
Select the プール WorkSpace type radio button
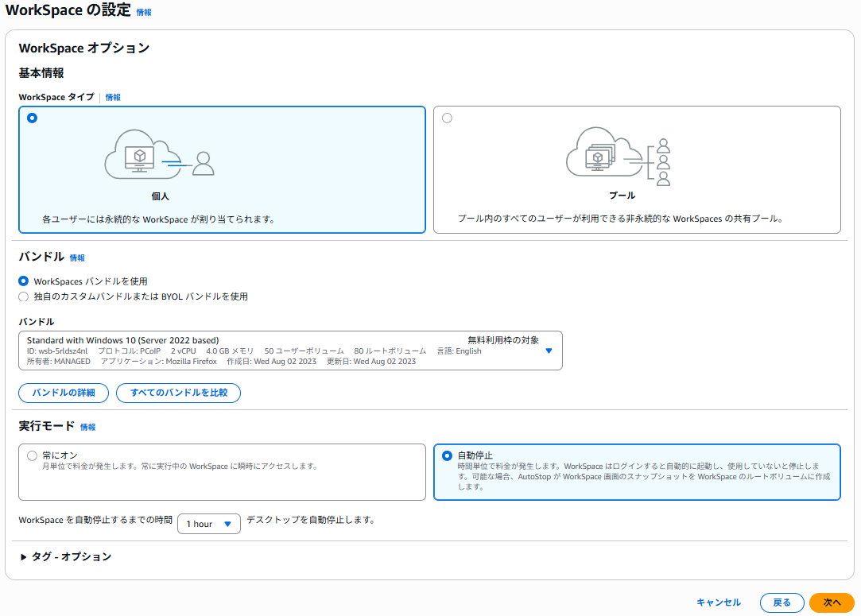[447, 118]
